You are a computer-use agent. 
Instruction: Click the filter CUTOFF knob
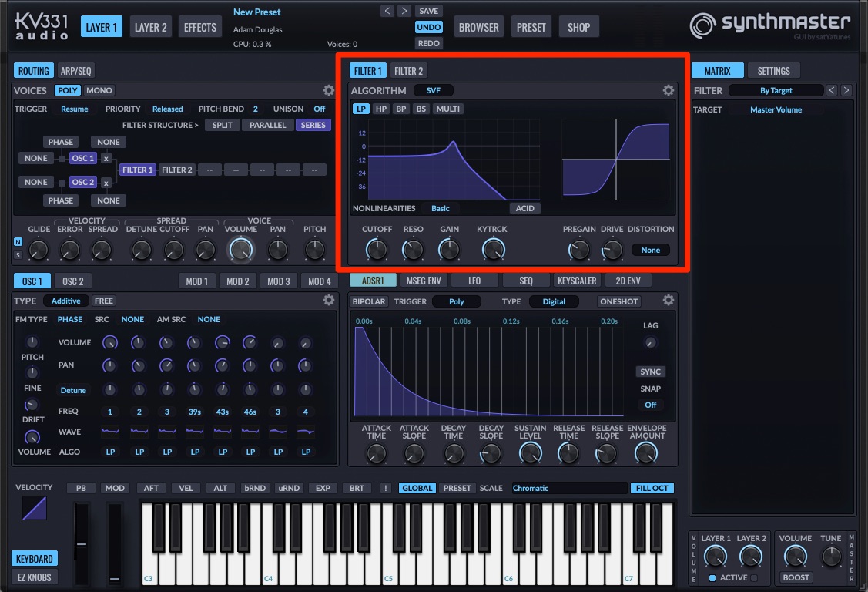(377, 250)
